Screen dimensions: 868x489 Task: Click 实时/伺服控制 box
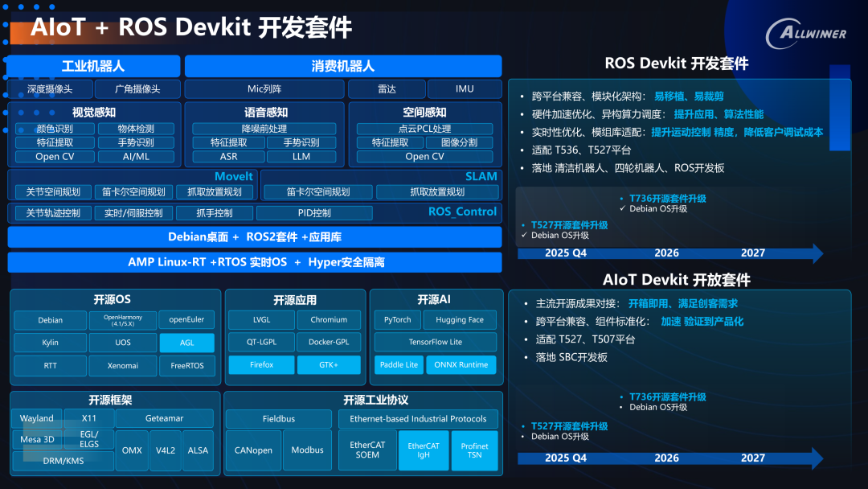(133, 213)
